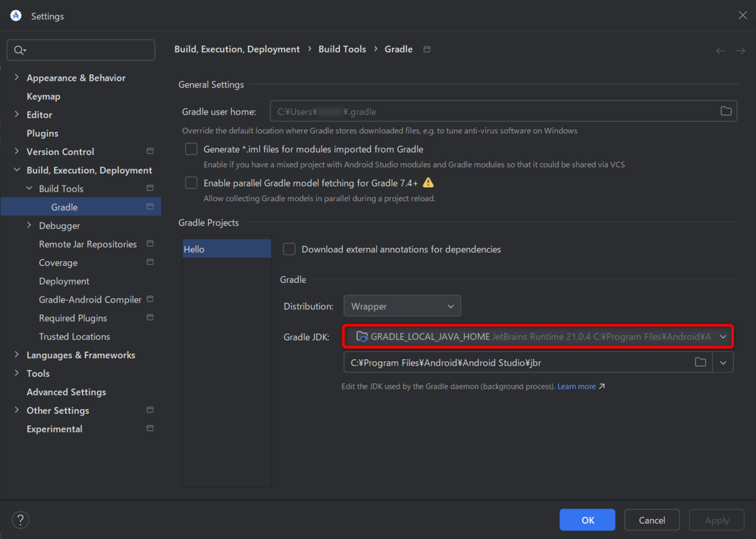This screenshot has width=756, height=539.
Task: Expand the Tools section
Action: coord(16,373)
